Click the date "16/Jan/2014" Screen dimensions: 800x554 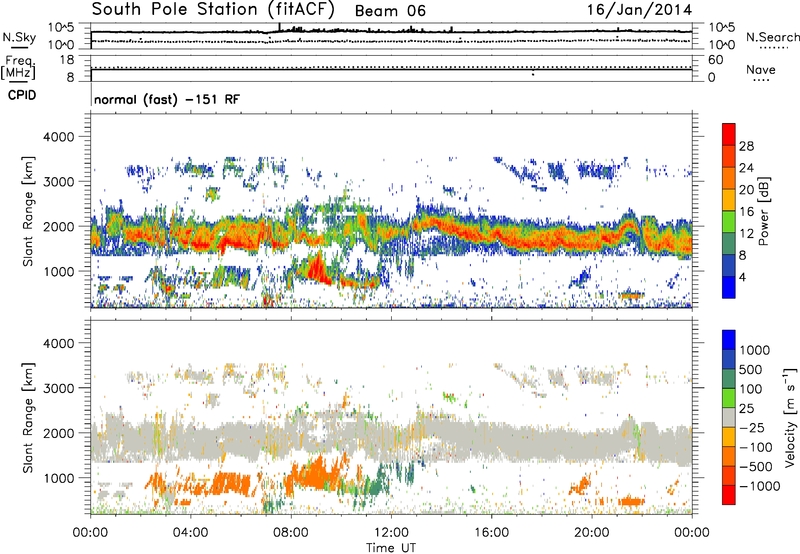[x=639, y=10]
